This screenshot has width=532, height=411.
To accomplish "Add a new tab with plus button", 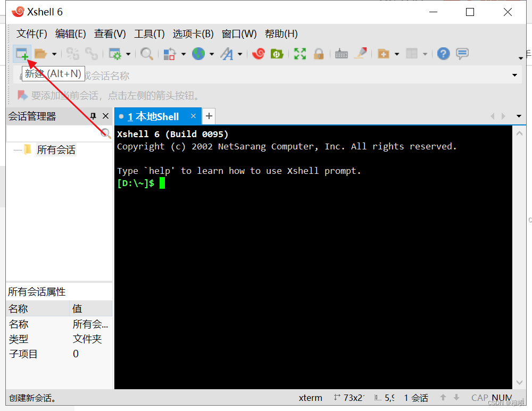I will (x=209, y=116).
